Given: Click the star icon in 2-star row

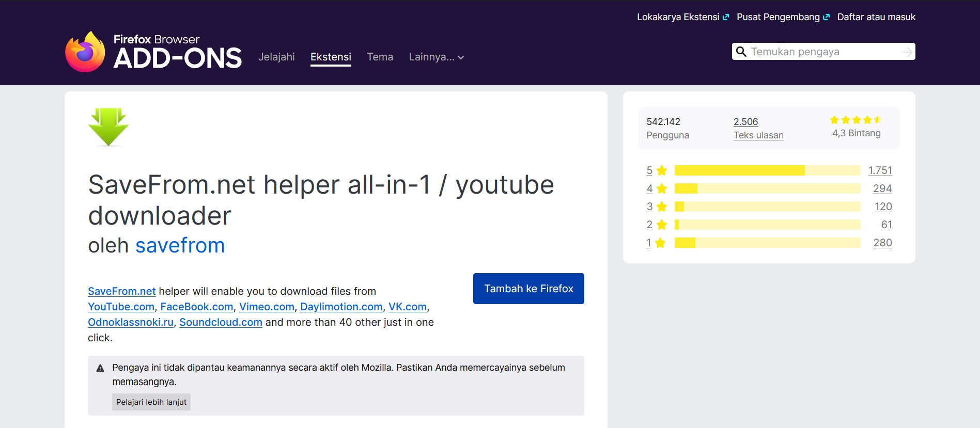Looking at the screenshot, I should 662,225.
